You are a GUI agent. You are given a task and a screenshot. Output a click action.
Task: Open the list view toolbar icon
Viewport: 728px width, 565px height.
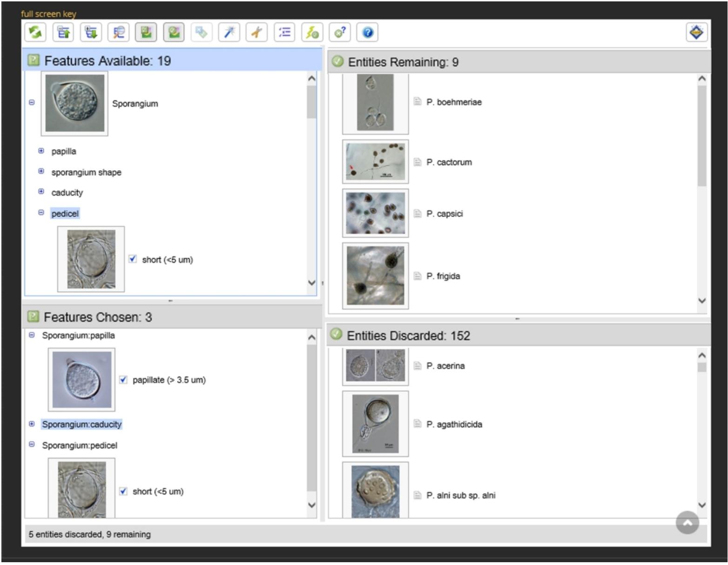click(284, 32)
